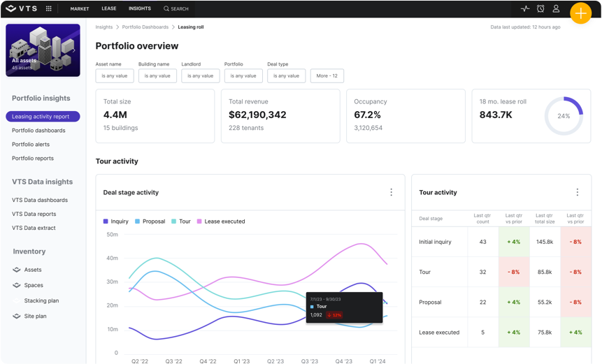
Task: Click the 24% lease roll progress ring
Action: click(563, 116)
